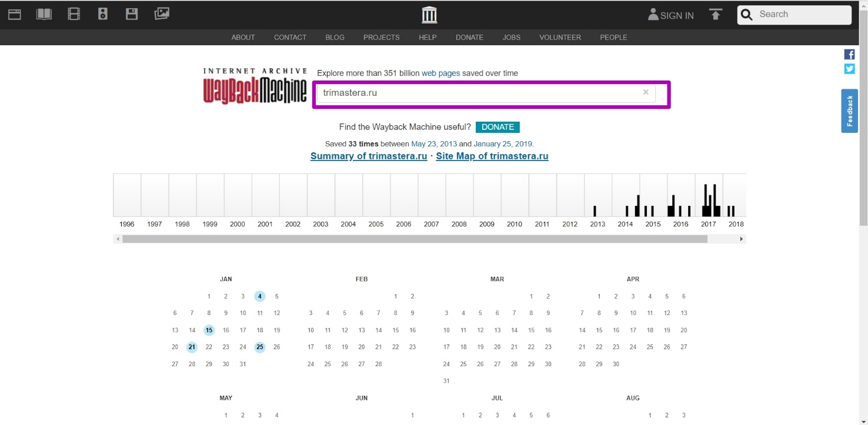Open Summary of trimastera.ru
The height and width of the screenshot is (425, 868).
[x=369, y=156]
